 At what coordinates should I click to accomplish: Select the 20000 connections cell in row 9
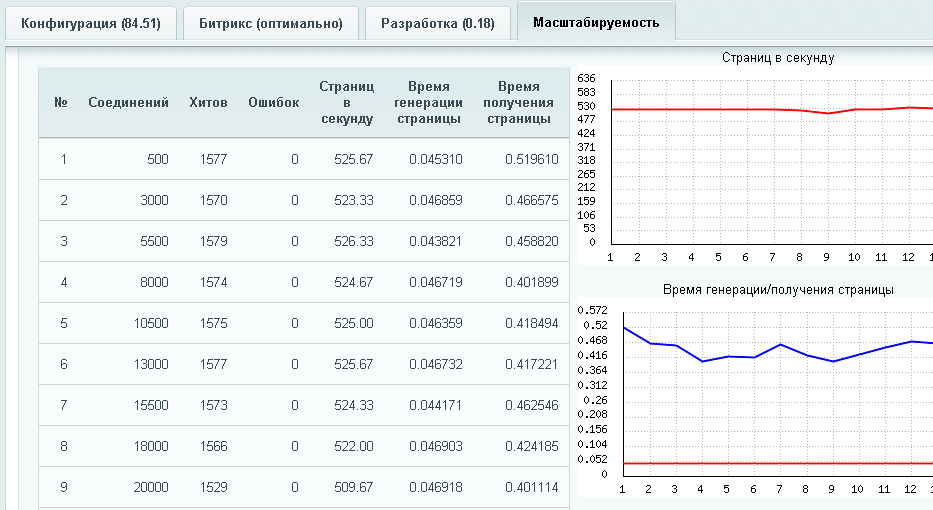pos(152,487)
